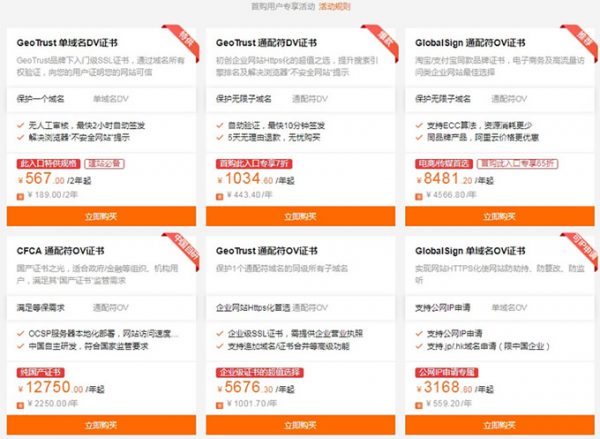The height and width of the screenshot is (439, 600).
Task: Click the 保护一个域名 label
Action: pos(40,99)
